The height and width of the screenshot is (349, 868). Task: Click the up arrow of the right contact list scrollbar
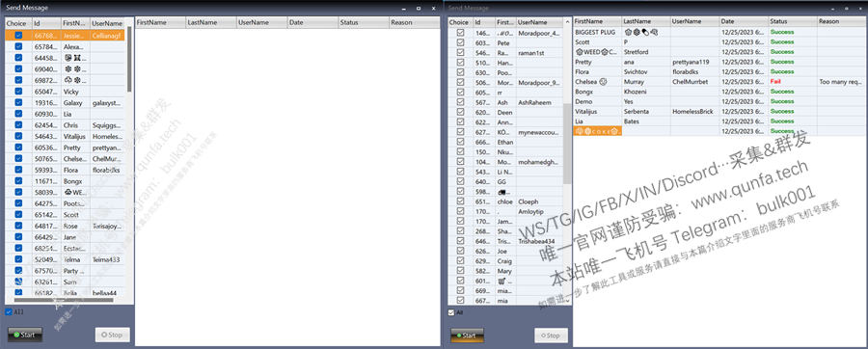coord(567,22)
